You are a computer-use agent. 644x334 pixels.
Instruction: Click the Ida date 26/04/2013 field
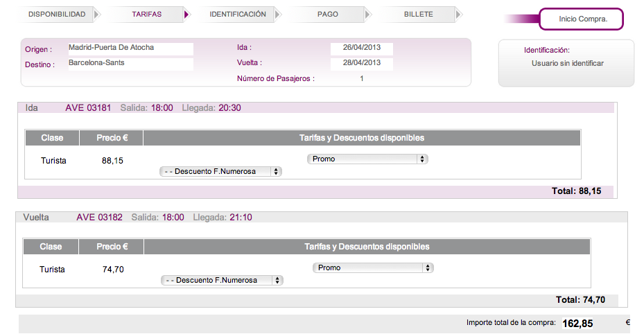pyautogui.click(x=362, y=49)
